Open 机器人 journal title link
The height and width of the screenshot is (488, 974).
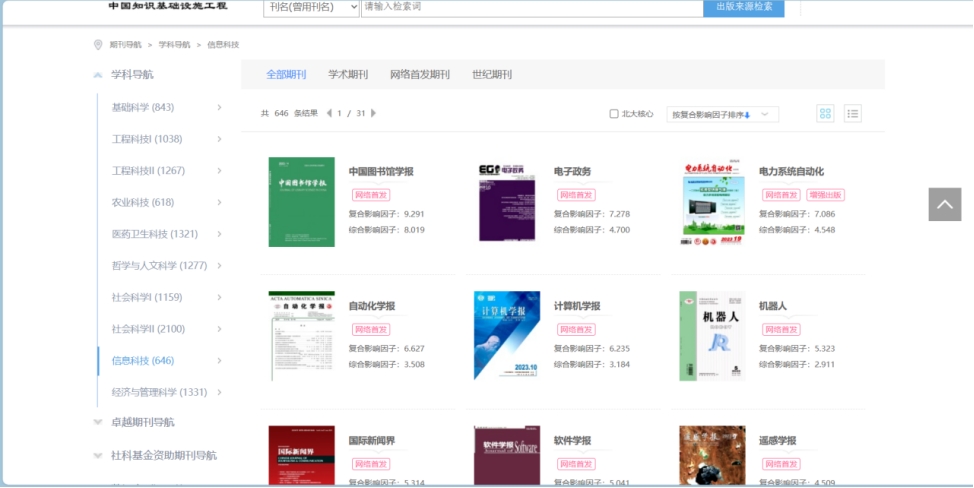coord(773,306)
